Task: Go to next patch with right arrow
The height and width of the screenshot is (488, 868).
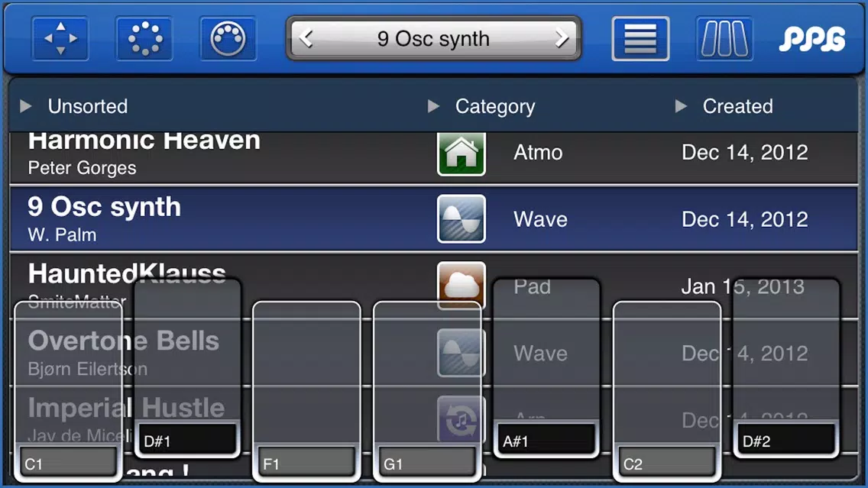Action: click(562, 38)
